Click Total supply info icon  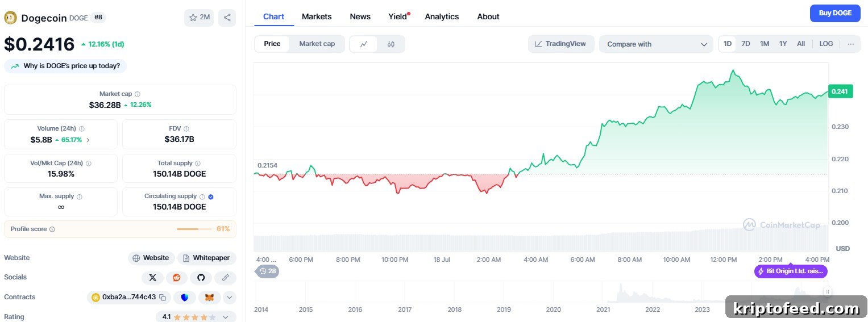tap(198, 164)
